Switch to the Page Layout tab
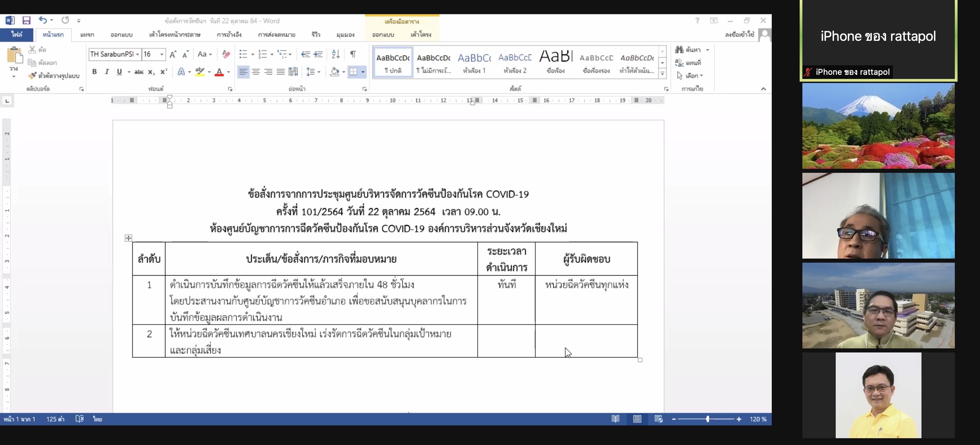Viewport: 980px width, 445px height. click(175, 35)
